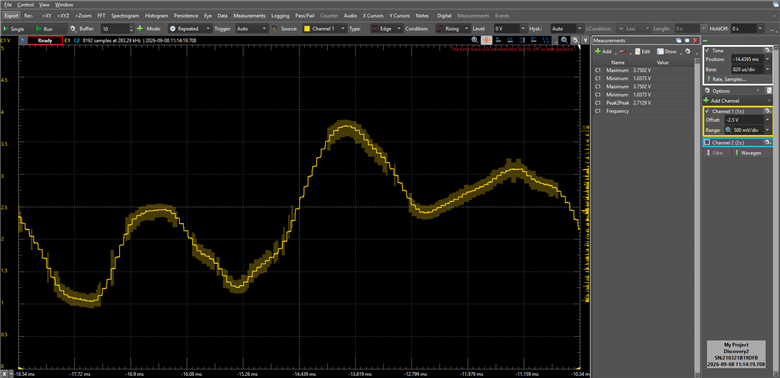Select the Peak2Peak measurement row
This screenshot has width=780, height=378.
[x=643, y=102]
